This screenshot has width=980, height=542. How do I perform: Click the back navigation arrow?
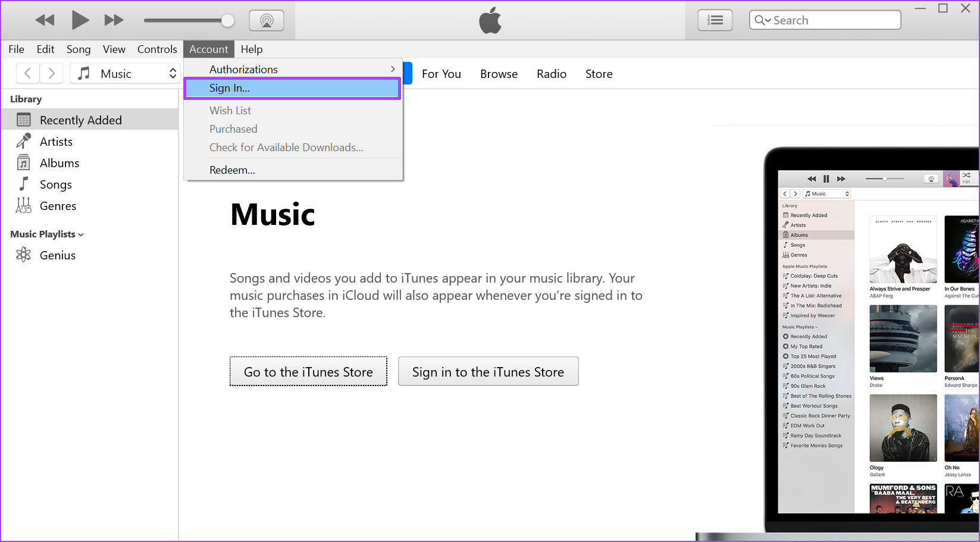tap(27, 73)
